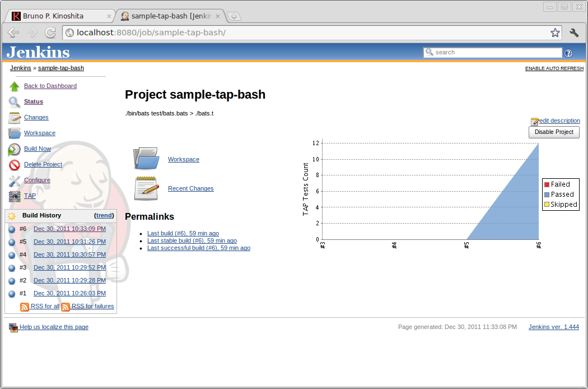Open the edit description link
This screenshot has height=389, width=588.
[x=559, y=121]
